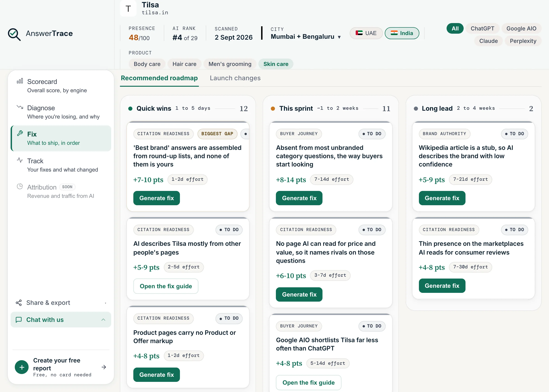Click the UAE flag icon
The height and width of the screenshot is (392, 549).
coord(359,33)
